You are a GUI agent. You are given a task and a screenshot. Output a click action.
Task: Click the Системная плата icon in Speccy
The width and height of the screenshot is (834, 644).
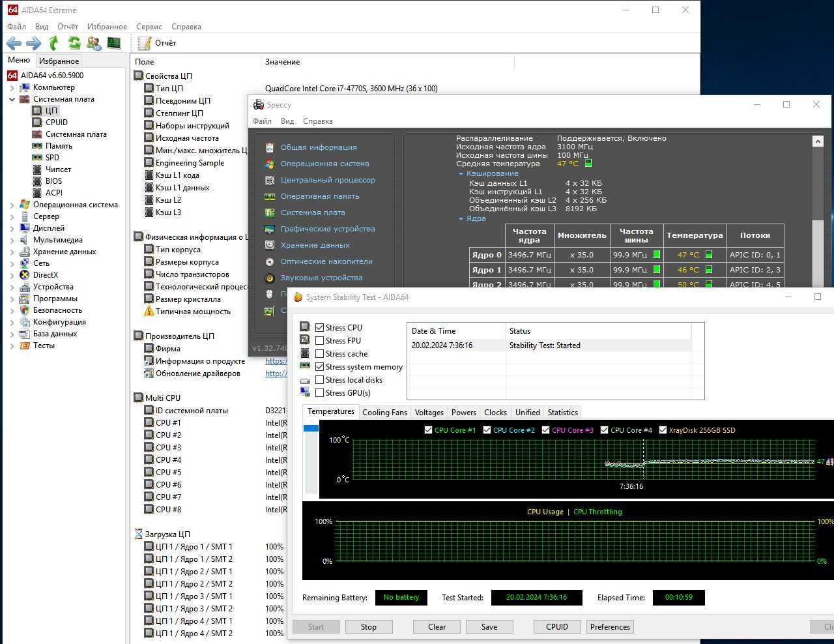270,212
